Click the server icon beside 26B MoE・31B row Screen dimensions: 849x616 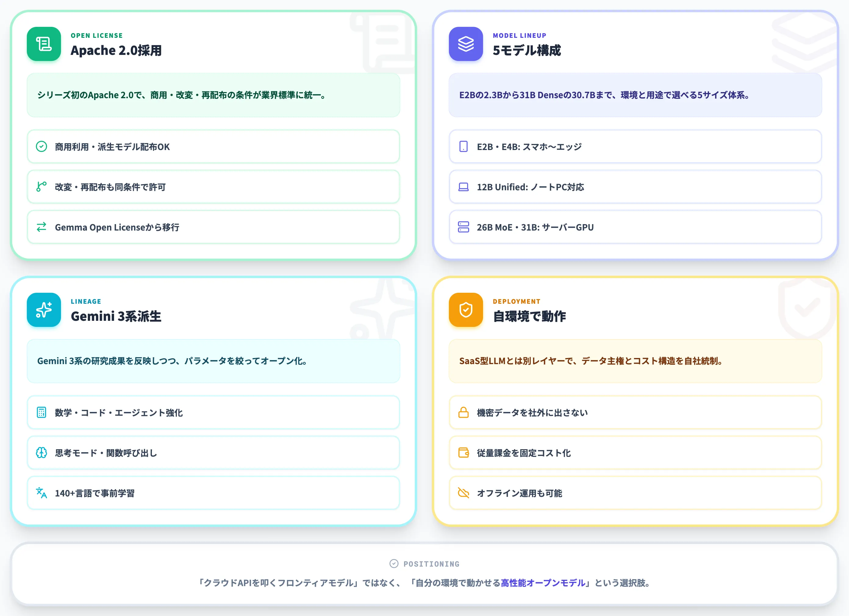click(464, 227)
